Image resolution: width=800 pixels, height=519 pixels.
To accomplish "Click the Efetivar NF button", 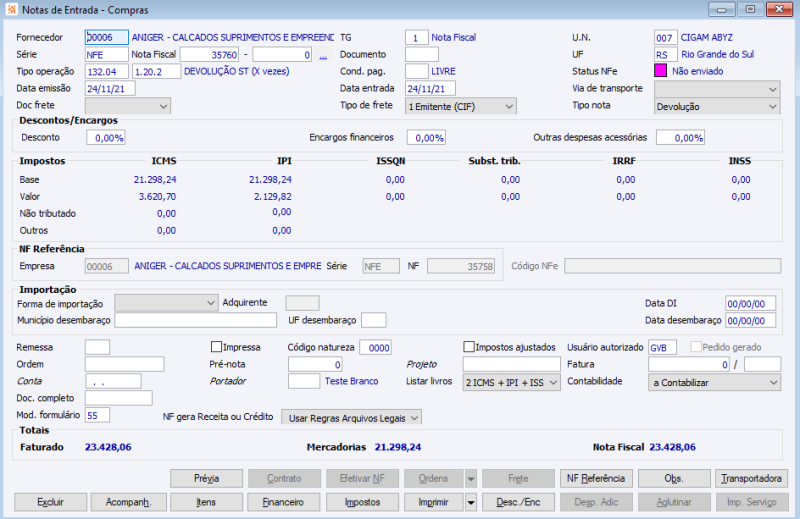I will tap(362, 479).
